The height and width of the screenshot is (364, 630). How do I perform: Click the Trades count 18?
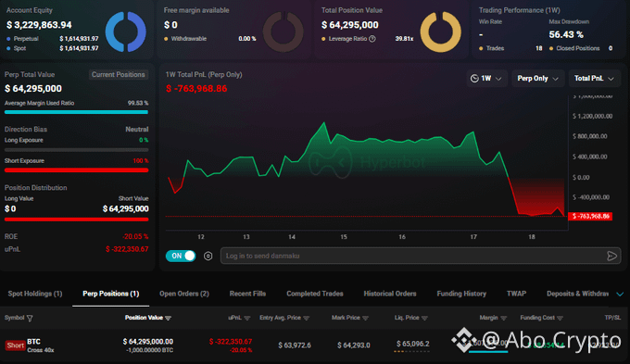click(x=539, y=48)
